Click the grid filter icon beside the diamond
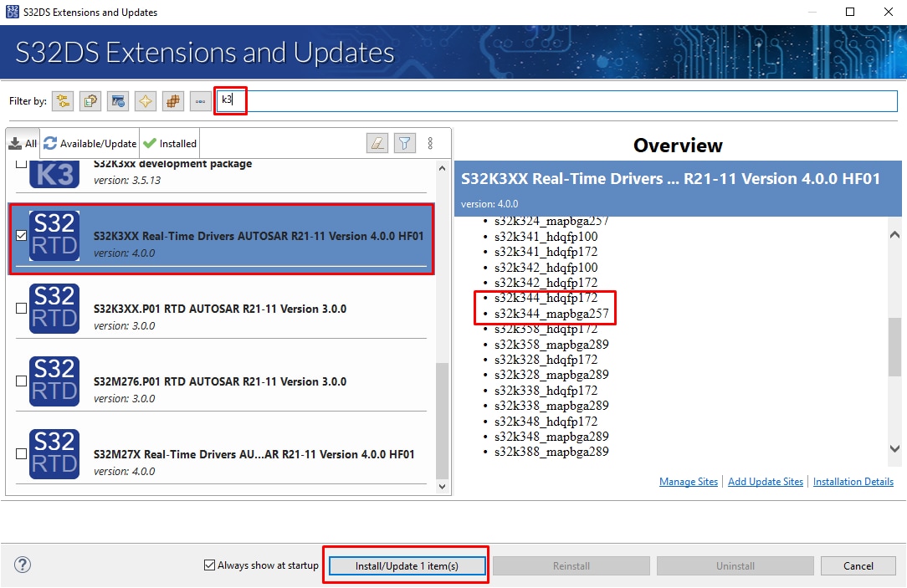907x588 pixels. point(172,100)
